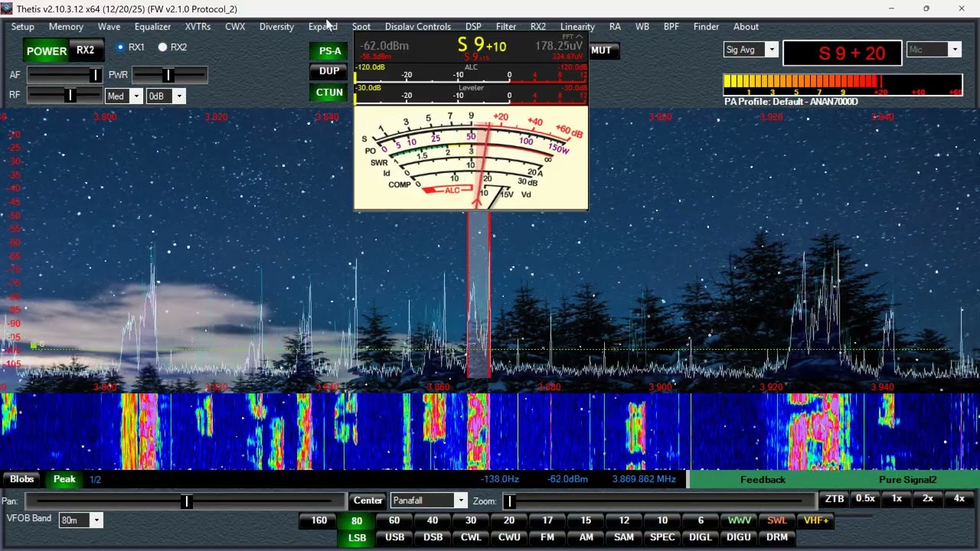Viewport: 980px width, 551px height.
Task: Set zoom to 0.5x
Action: click(x=865, y=499)
